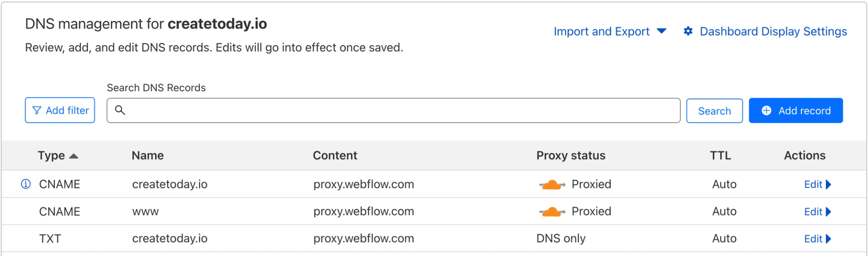Click the orange cloud for www record

click(552, 212)
